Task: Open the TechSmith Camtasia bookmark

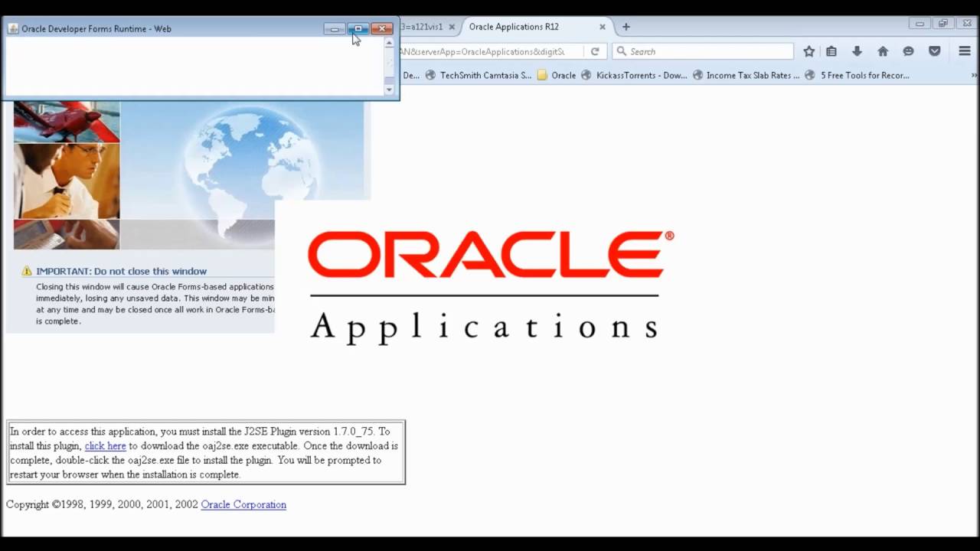Action: click(479, 75)
